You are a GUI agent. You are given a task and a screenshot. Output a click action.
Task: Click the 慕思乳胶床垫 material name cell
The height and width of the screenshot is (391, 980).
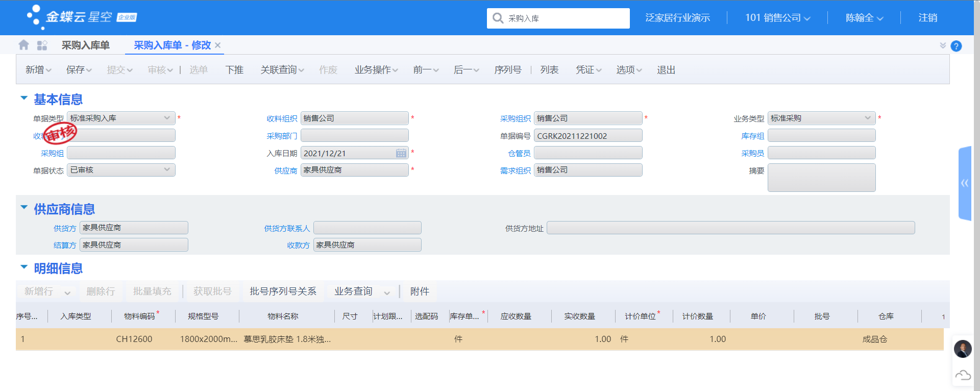click(287, 339)
